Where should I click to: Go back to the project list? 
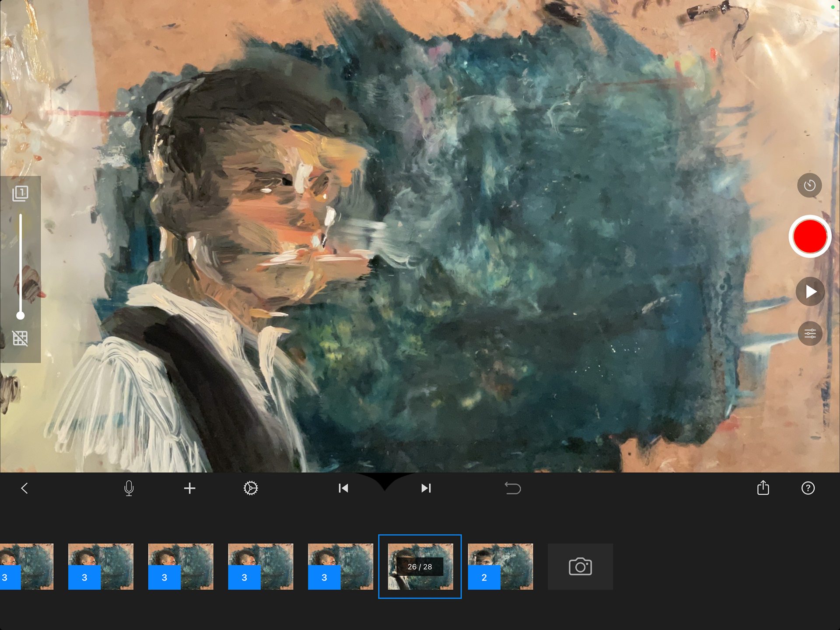pyautogui.click(x=24, y=488)
